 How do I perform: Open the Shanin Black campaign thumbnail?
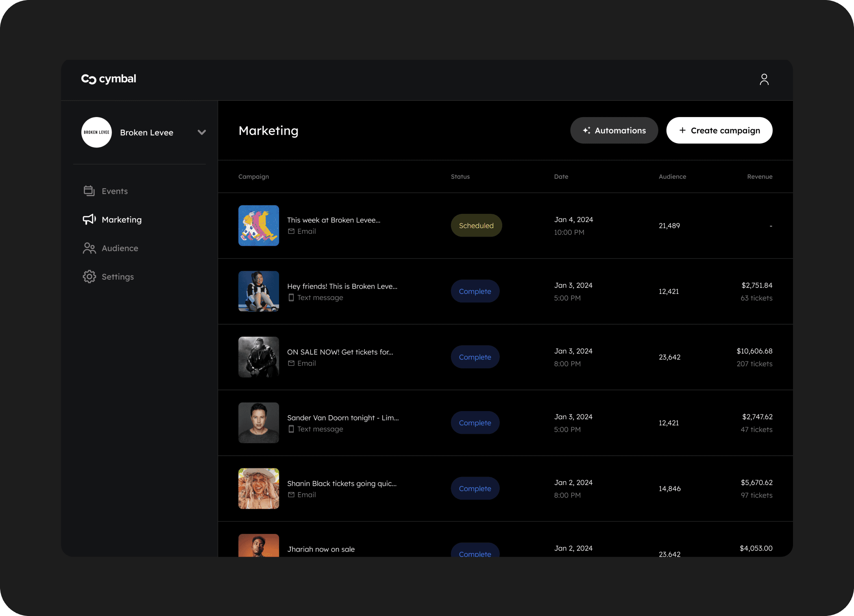[259, 488]
